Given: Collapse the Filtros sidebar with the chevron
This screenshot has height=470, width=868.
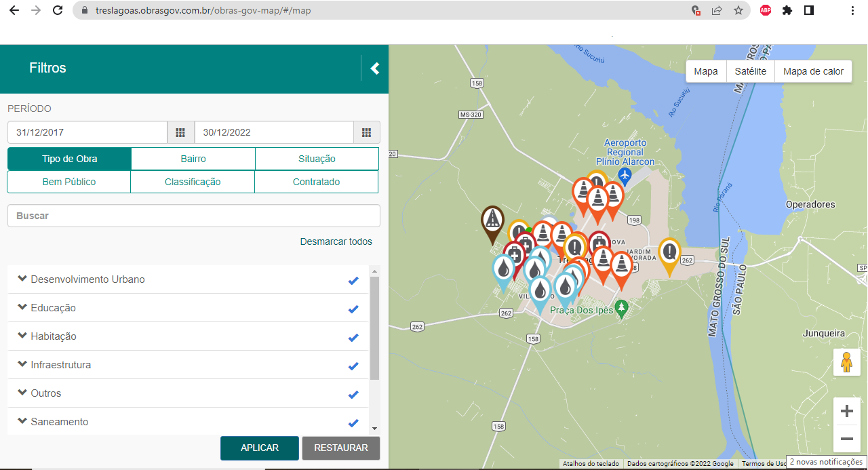Looking at the screenshot, I should click(374, 68).
